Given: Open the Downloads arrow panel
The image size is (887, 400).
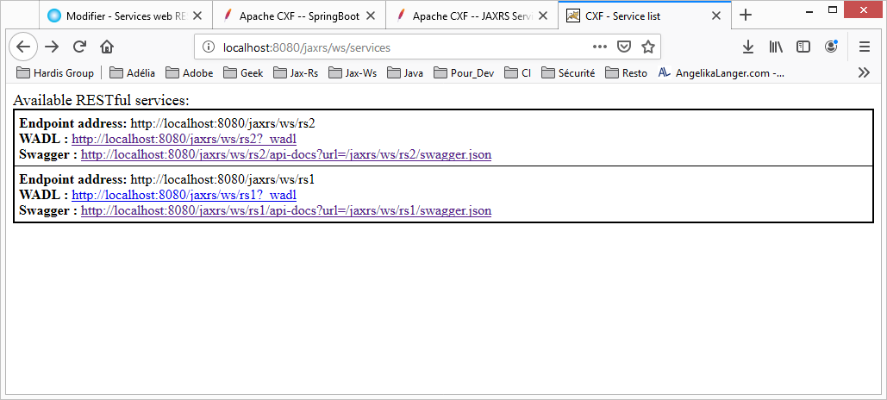Looking at the screenshot, I should tap(748, 47).
